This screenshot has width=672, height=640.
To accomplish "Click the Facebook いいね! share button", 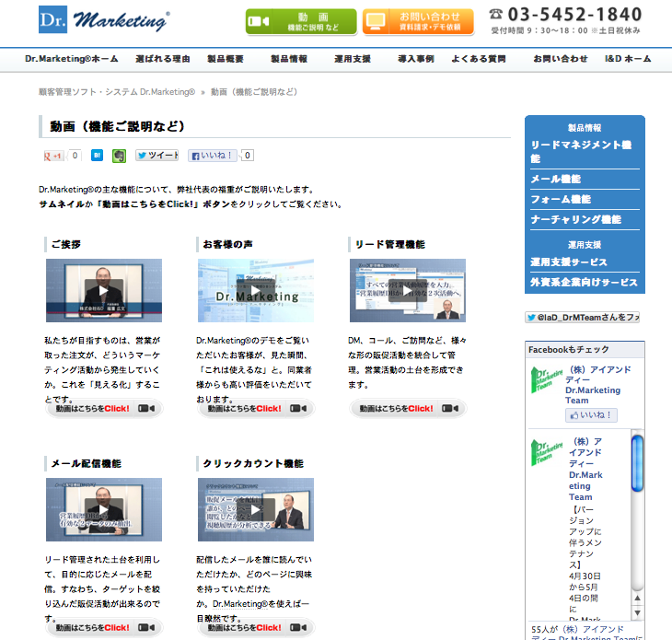I will click(213, 156).
